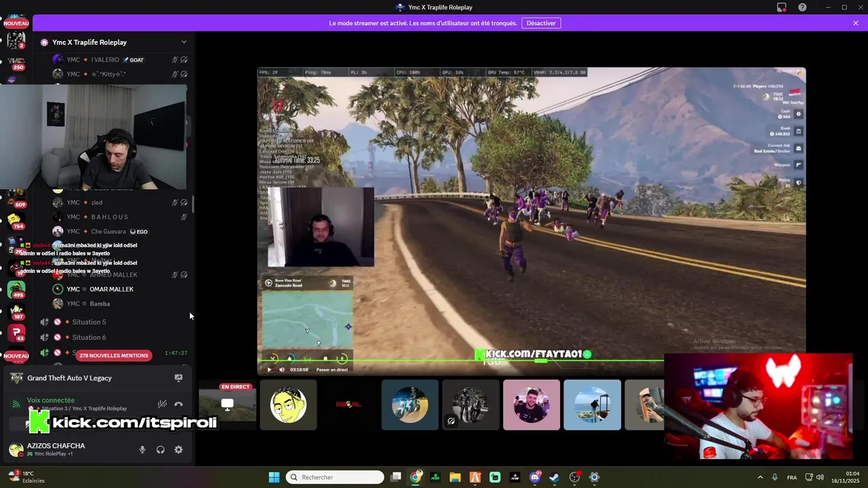Join the Situation 5 voice channel

[89, 322]
